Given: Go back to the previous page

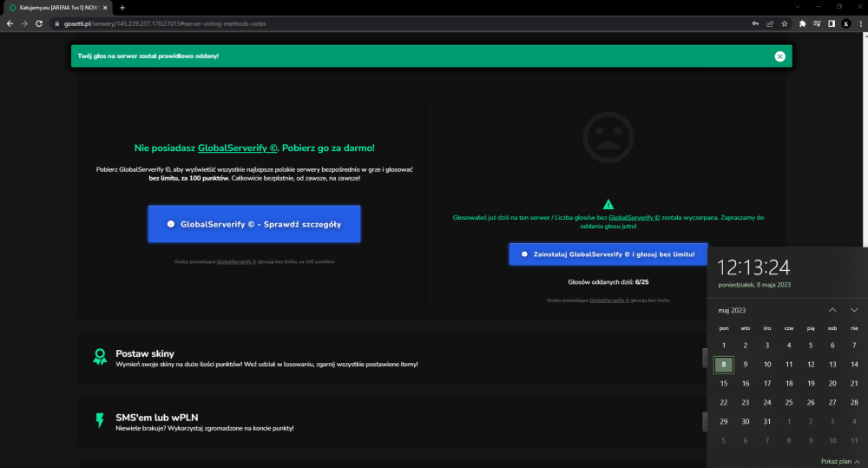Looking at the screenshot, I should [x=10, y=23].
